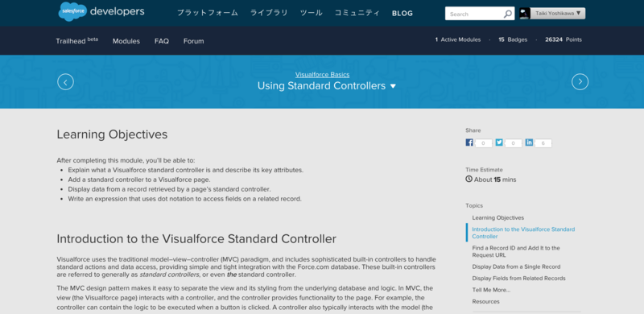Click the Time Estimate label
Image resolution: width=644 pixels, height=314 pixels.
(x=484, y=170)
